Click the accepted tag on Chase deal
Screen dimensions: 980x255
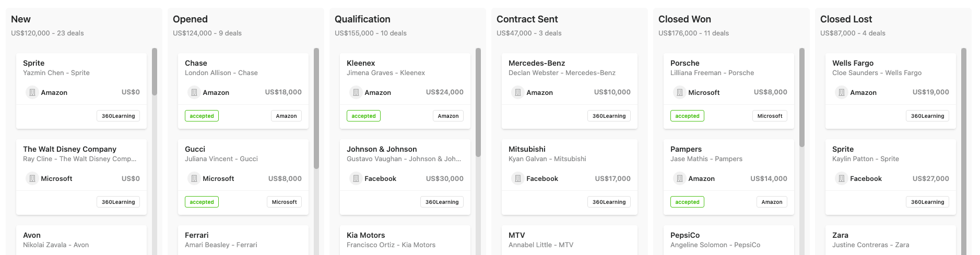202,116
